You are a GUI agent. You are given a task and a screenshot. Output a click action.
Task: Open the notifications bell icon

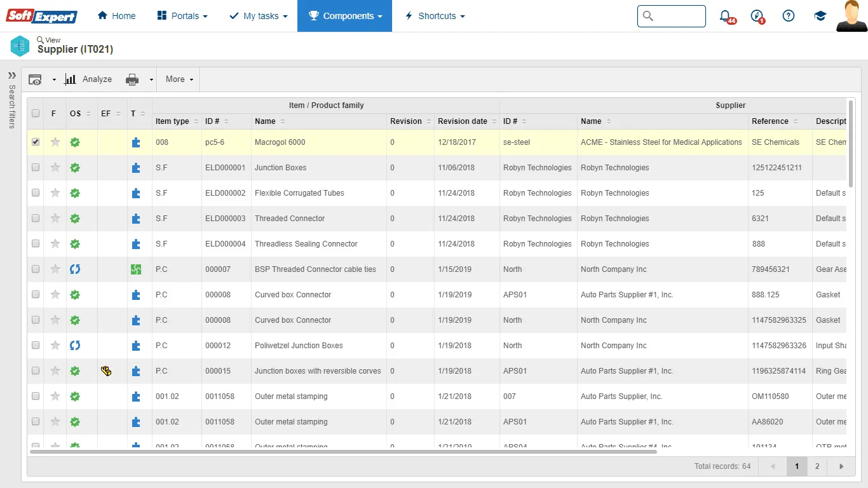725,16
